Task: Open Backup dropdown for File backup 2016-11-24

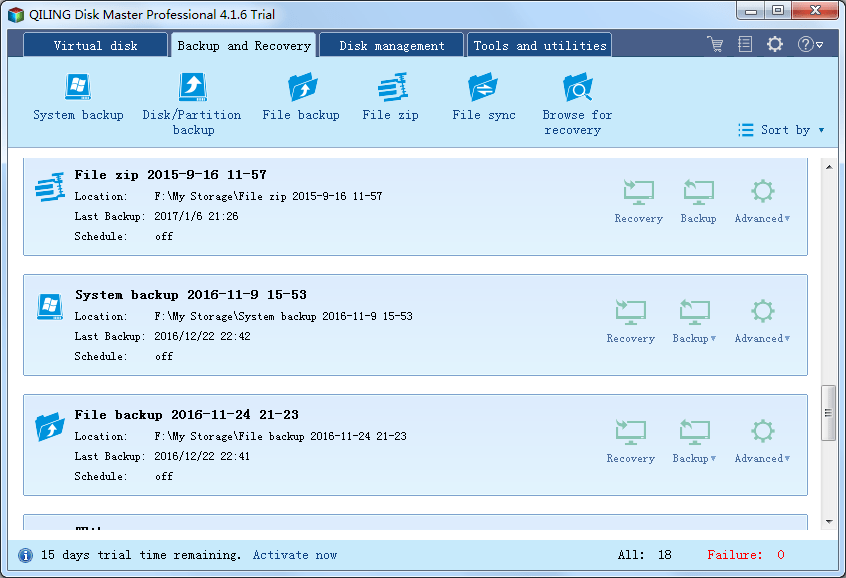Action: [694, 441]
